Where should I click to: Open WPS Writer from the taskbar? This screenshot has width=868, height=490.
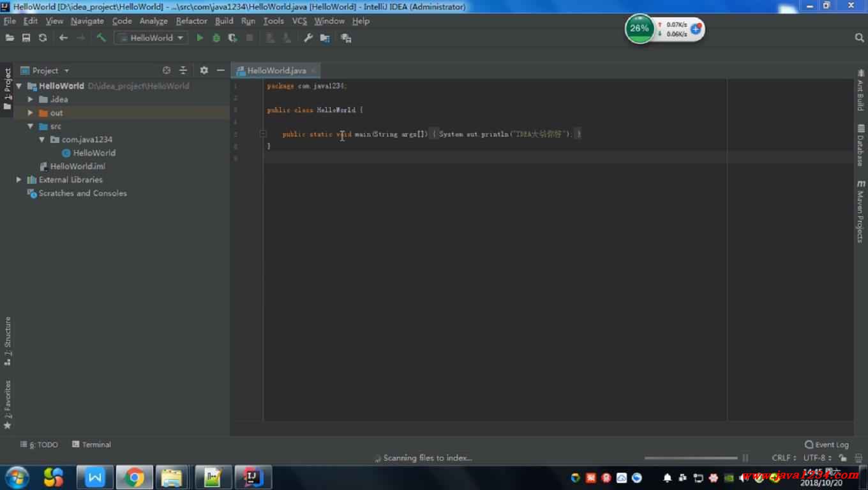tap(94, 477)
